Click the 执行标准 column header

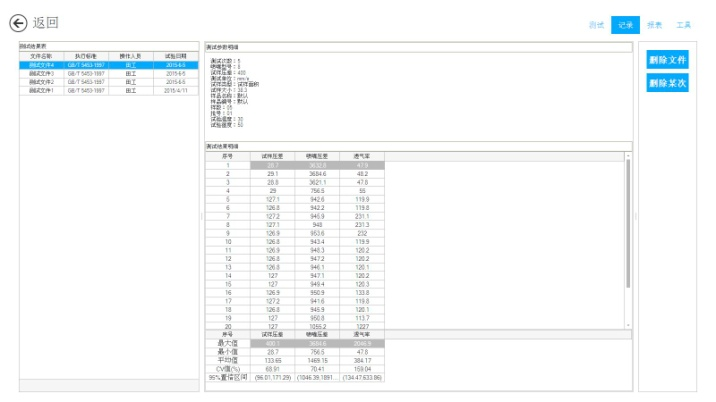(85, 56)
